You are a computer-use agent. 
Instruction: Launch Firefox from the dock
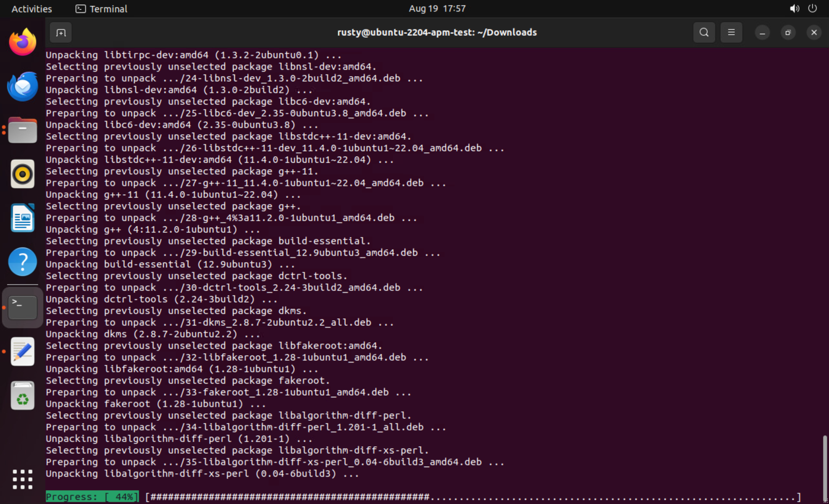(x=23, y=42)
